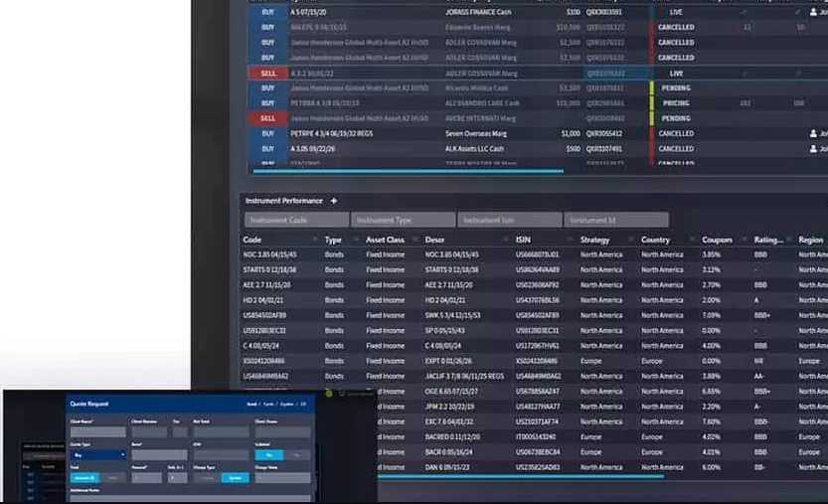828x504 pixels.
Task: Select the Amount toggle in Quote Request
Action: [x=84, y=477]
